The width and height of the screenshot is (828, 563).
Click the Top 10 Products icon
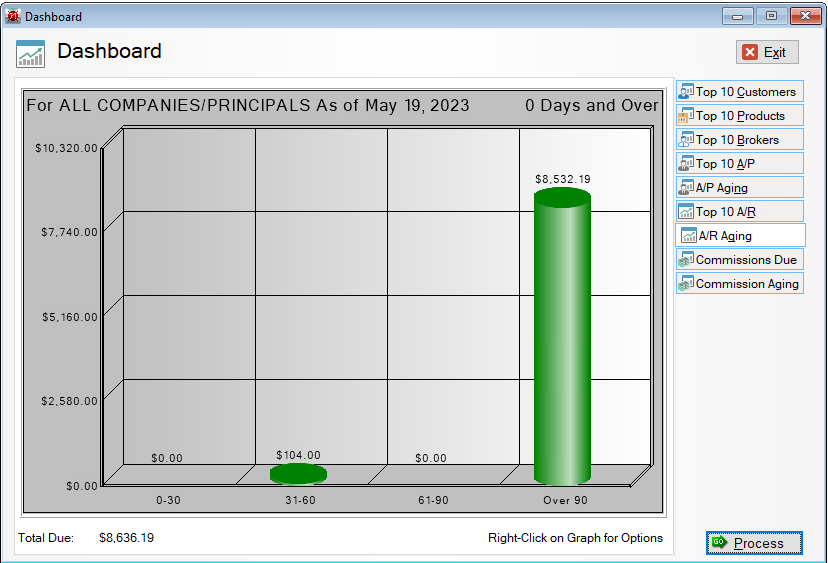click(685, 116)
